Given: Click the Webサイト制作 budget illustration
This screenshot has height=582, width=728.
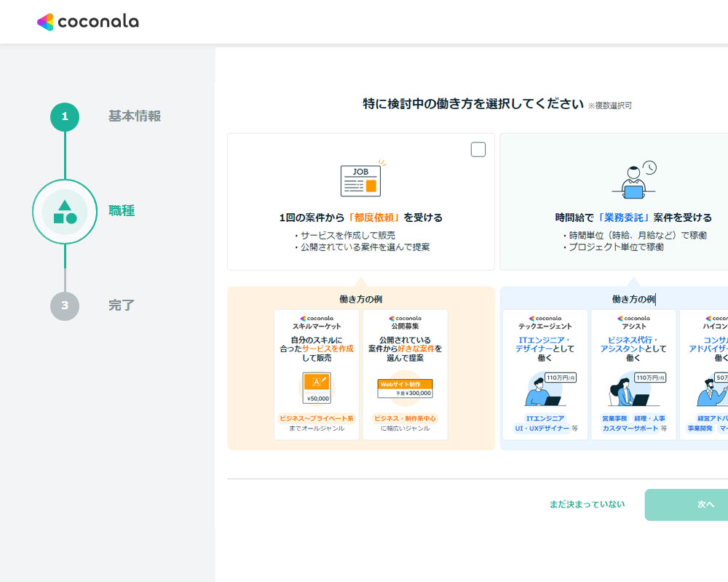Looking at the screenshot, I should [405, 388].
